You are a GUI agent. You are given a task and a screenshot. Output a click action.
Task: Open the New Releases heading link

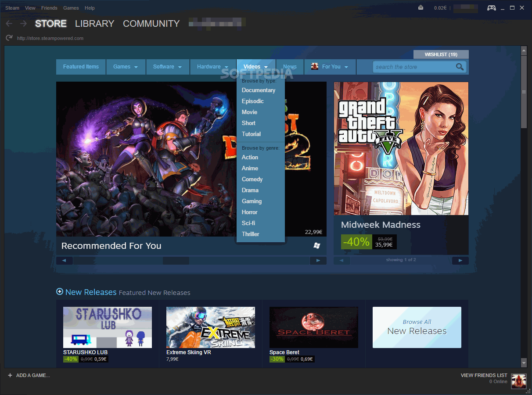[91, 292]
